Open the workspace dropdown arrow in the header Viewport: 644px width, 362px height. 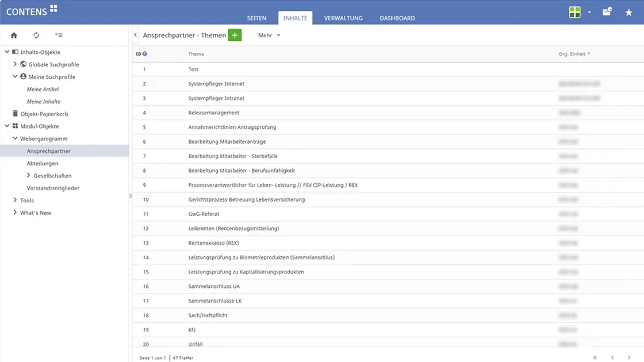coord(588,11)
